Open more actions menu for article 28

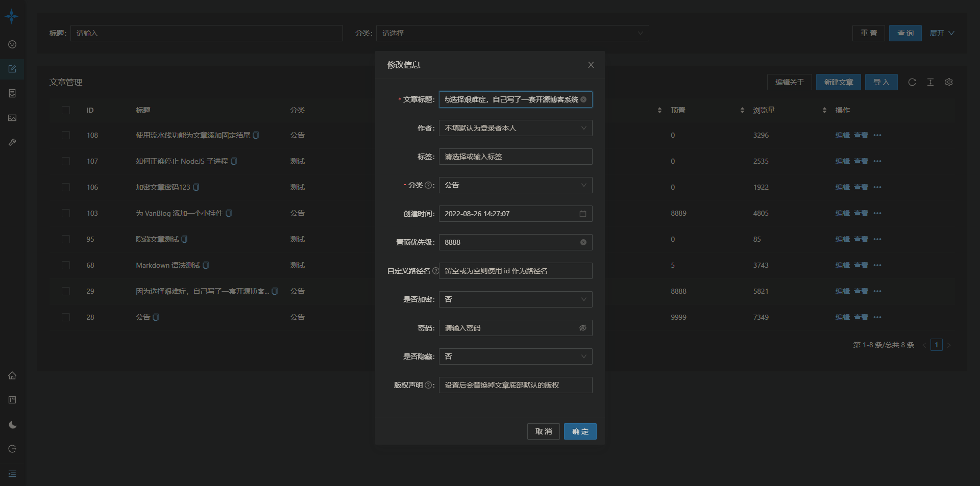(x=877, y=317)
